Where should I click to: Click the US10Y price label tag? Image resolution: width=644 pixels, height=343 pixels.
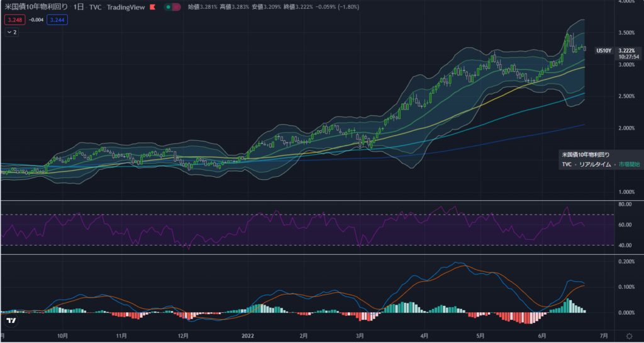[604, 50]
